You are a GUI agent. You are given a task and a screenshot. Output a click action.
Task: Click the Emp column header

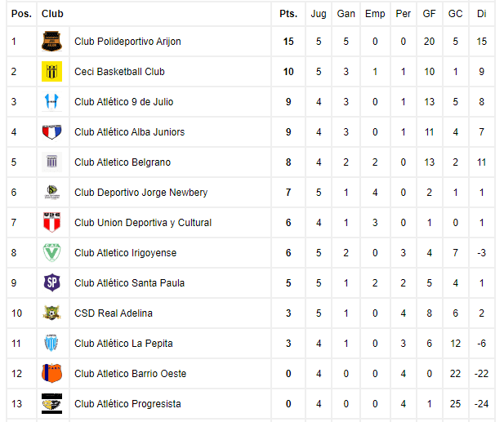(x=375, y=14)
